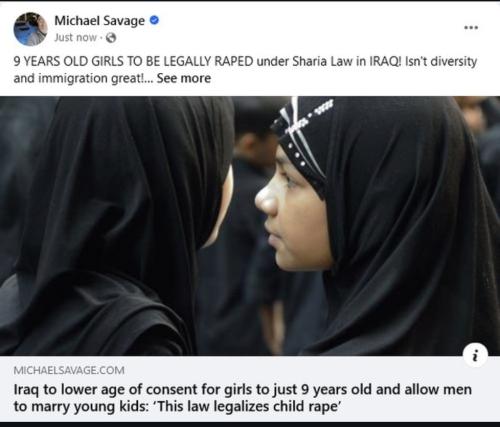Image resolution: width=500 pixels, height=427 pixels.
Task: Visit the Michael Savage name link
Action: pyautogui.click(x=99, y=21)
